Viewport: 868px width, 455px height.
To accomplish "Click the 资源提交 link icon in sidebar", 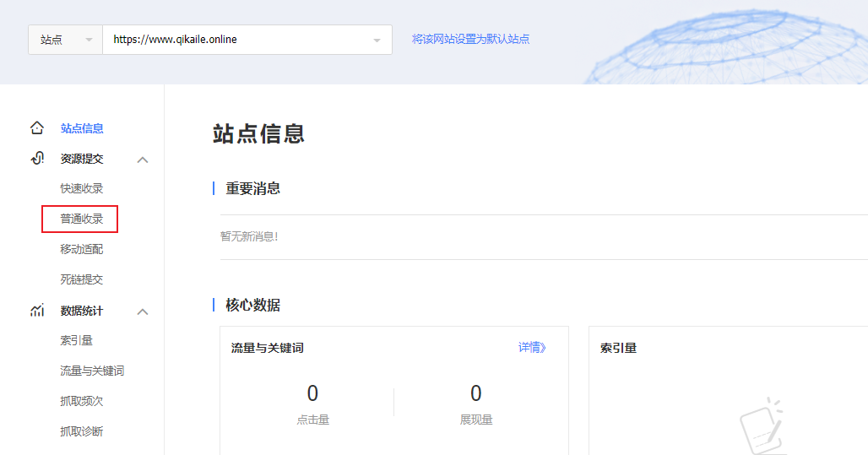I will point(37,159).
